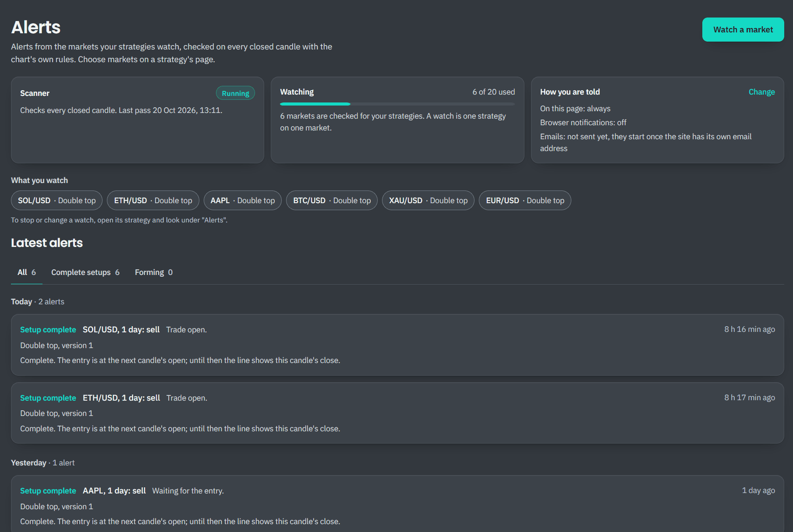The height and width of the screenshot is (532, 793).
Task: Switch to the Forming tab
Action: (x=154, y=272)
